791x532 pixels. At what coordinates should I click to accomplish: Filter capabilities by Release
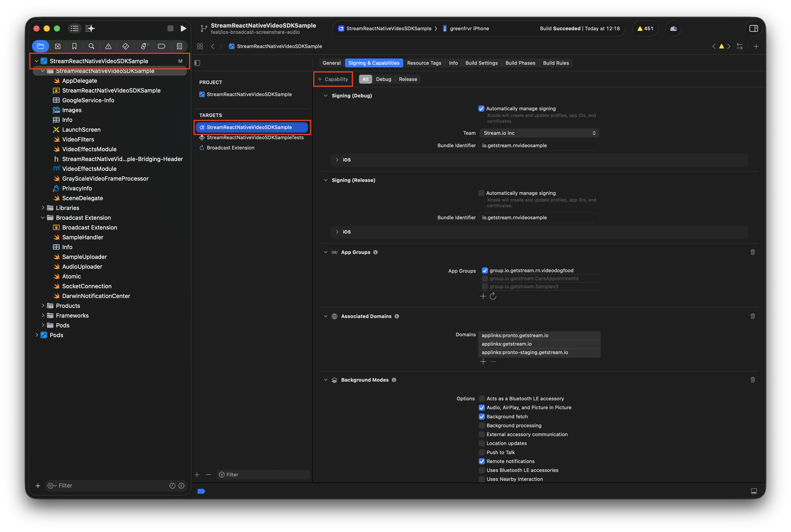pyautogui.click(x=408, y=79)
